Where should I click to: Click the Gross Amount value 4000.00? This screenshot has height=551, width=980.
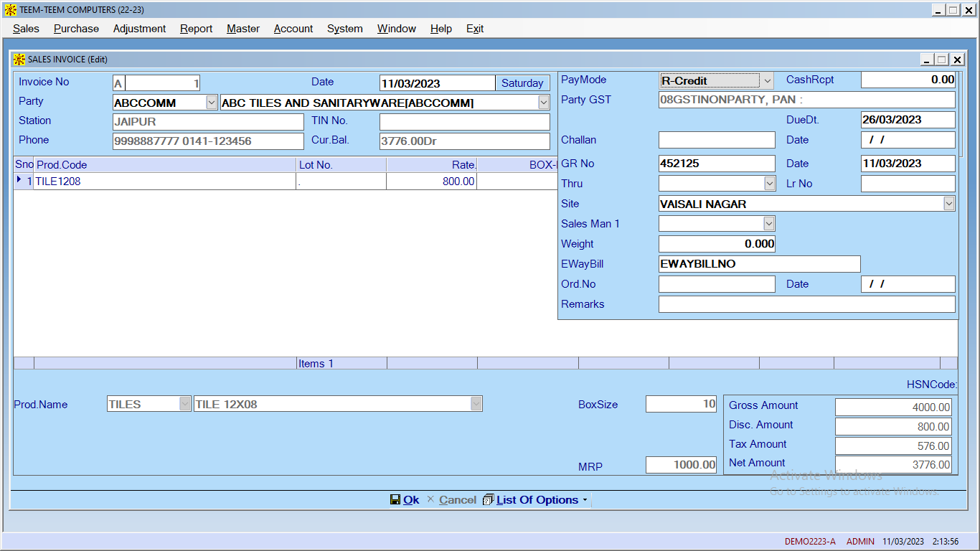click(x=894, y=407)
